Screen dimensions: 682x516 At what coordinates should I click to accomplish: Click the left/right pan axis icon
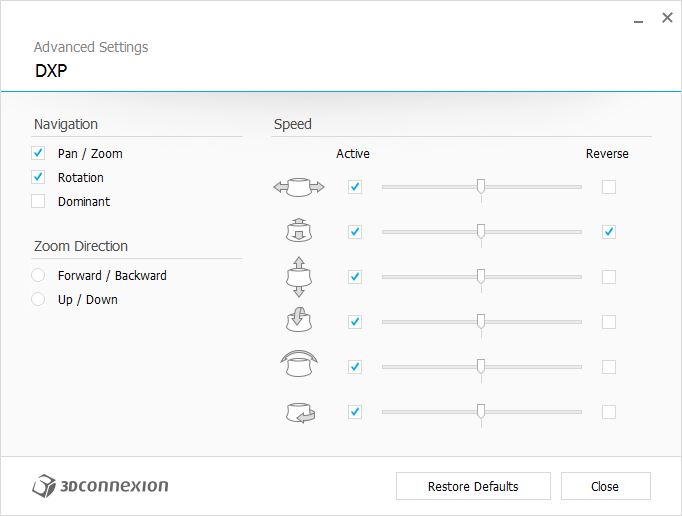coord(299,187)
